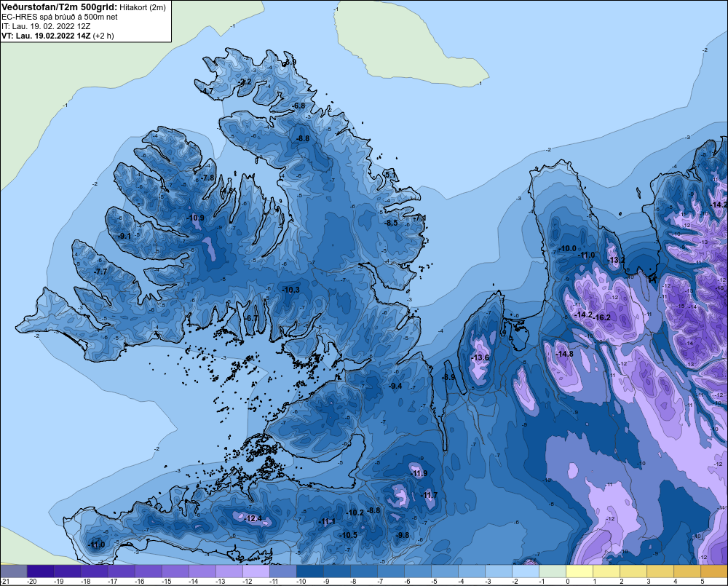Click the '-3.9' temperature value on map

coord(290,62)
